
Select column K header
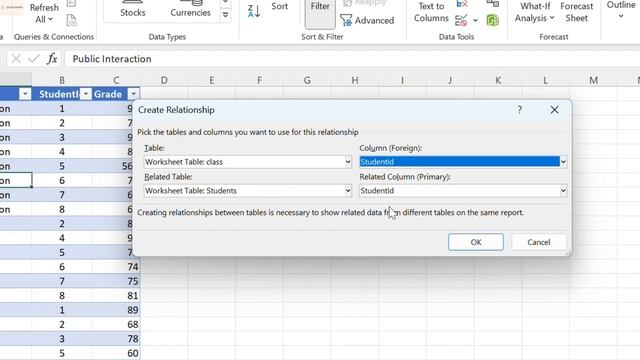(x=498, y=80)
